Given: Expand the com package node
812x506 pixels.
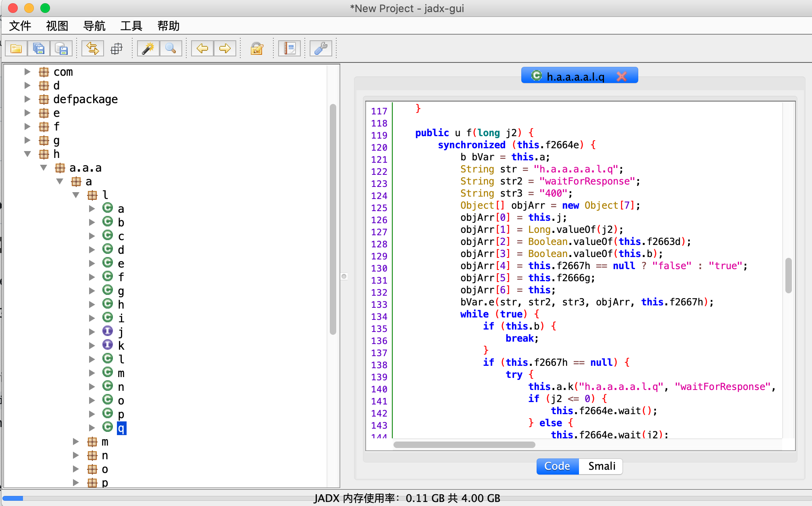Looking at the screenshot, I should (27, 72).
